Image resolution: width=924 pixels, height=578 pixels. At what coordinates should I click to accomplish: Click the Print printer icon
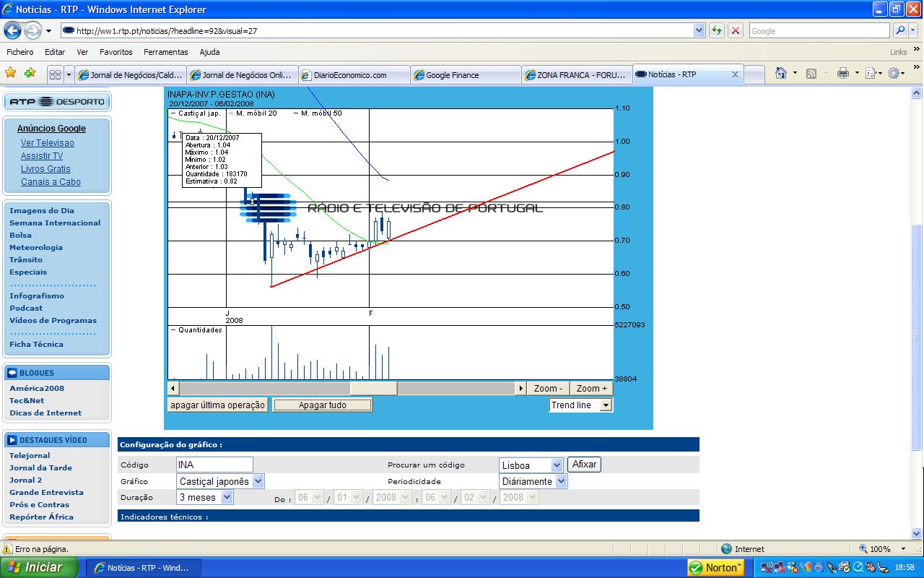[x=842, y=73]
